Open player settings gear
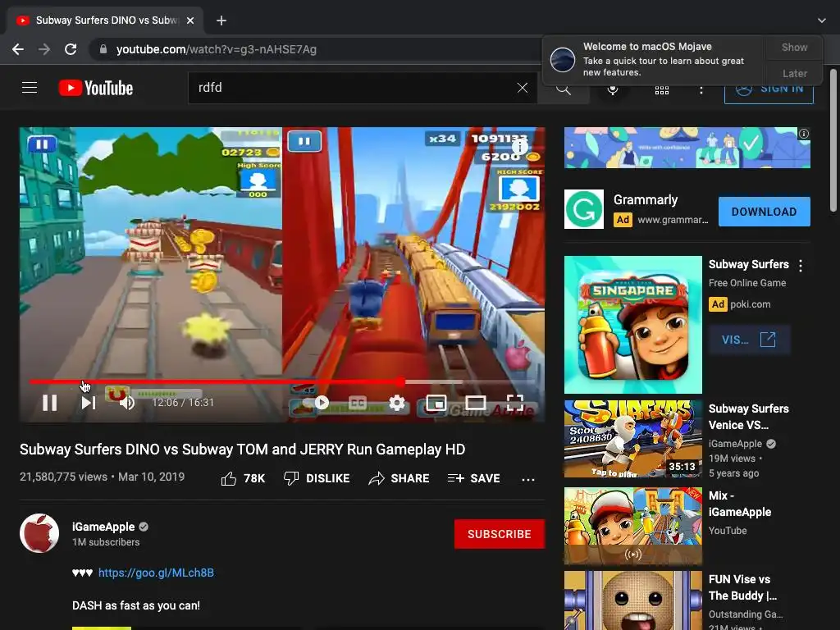 tap(396, 402)
